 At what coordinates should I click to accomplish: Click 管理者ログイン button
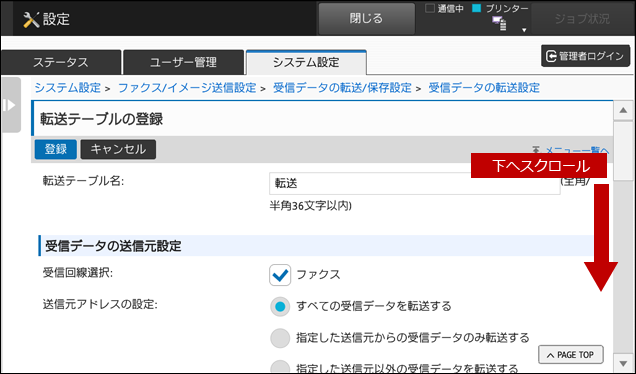pos(585,56)
